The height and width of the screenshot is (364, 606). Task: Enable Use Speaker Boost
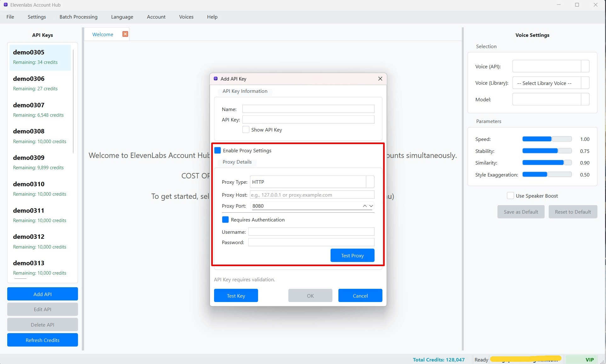point(510,196)
